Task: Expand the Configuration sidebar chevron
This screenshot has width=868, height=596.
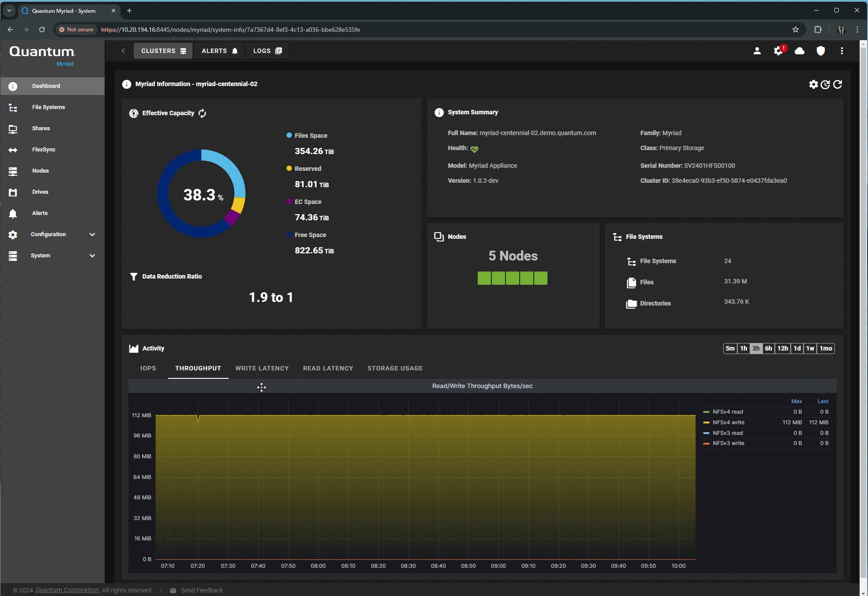Action: pyautogui.click(x=92, y=234)
